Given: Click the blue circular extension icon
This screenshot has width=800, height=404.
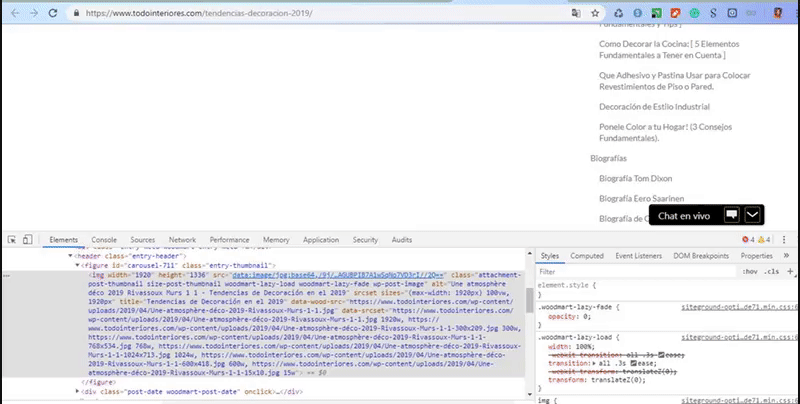Looking at the screenshot, I should point(638,13).
